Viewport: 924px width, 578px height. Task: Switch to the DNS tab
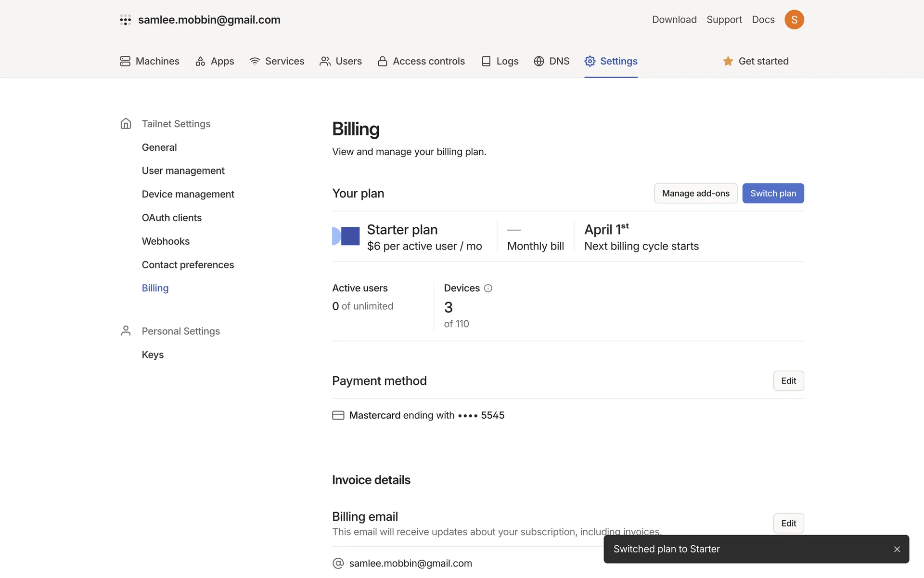(x=552, y=61)
